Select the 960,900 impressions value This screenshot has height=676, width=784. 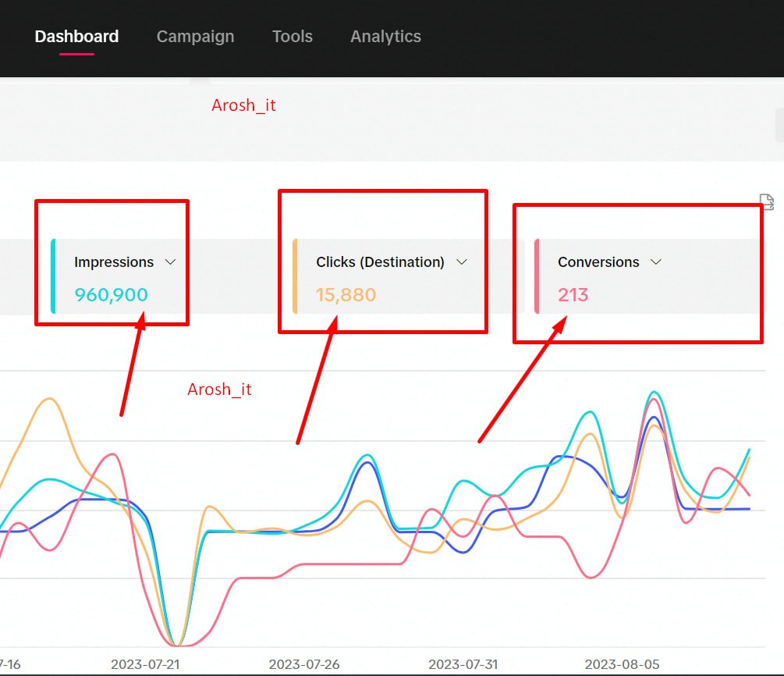[x=111, y=295]
